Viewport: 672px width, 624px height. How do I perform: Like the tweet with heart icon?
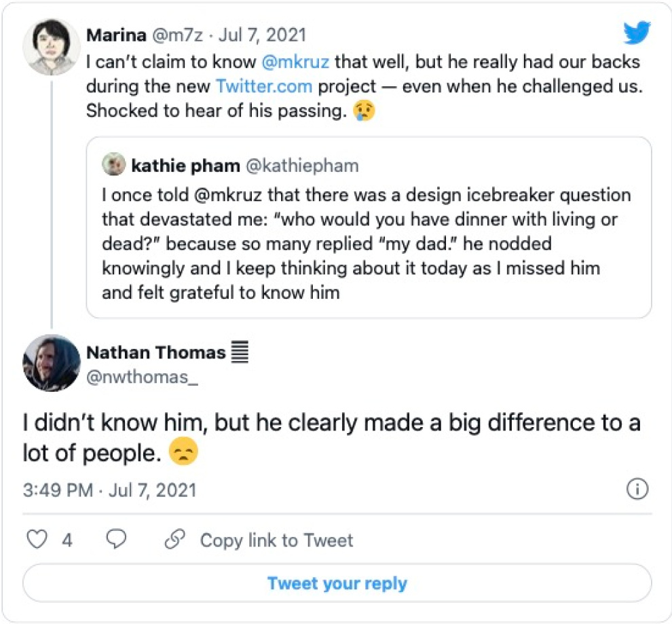click(37, 540)
